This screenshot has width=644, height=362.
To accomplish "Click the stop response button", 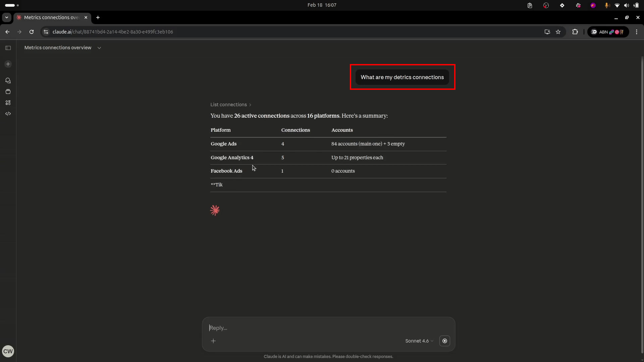I will tap(445, 341).
